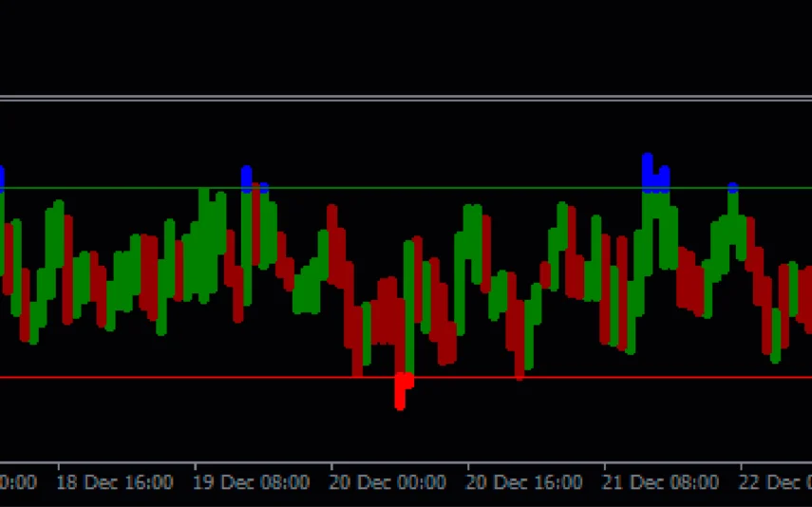Click the 20 Dec 00:00 time label
This screenshot has height=507, width=812.
coord(387,483)
